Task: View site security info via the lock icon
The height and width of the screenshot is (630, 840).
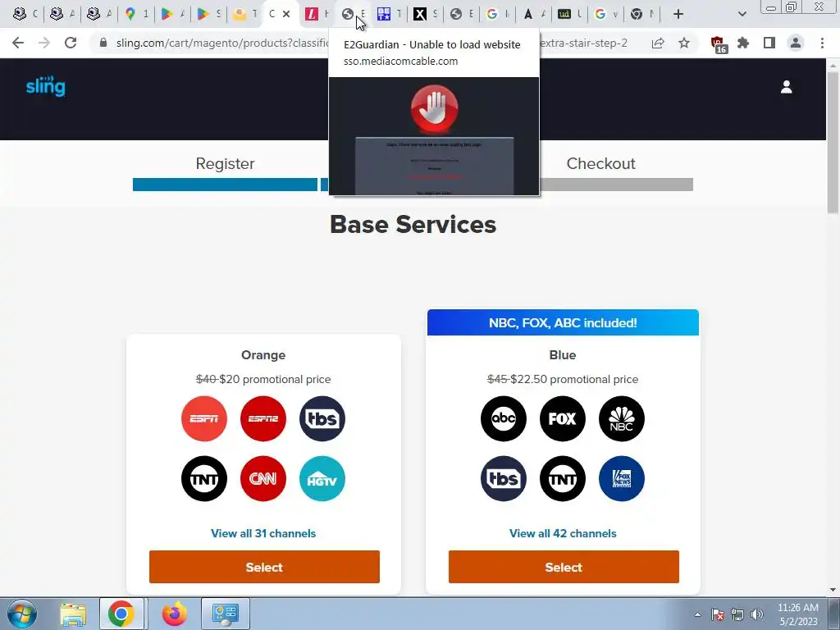Action: tap(103, 43)
